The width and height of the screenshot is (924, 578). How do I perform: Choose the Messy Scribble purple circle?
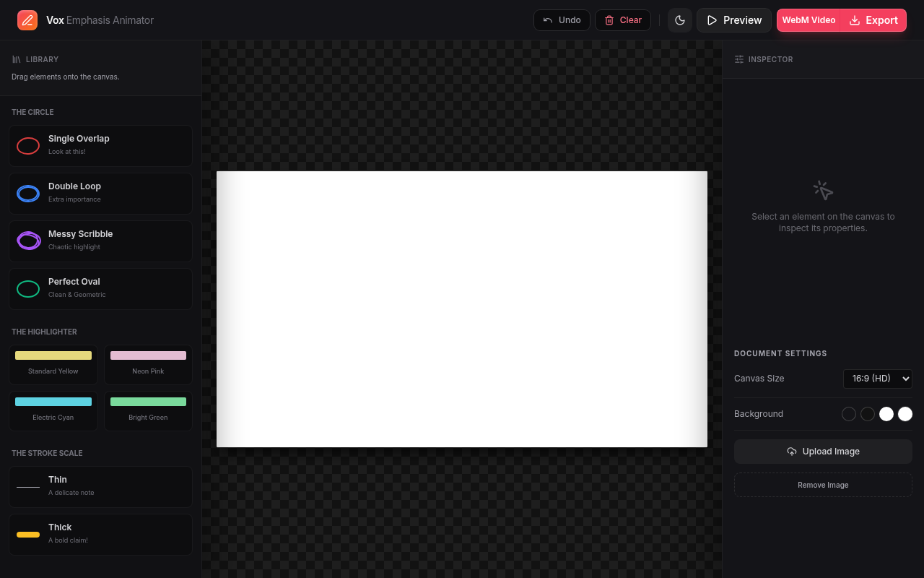(100, 241)
